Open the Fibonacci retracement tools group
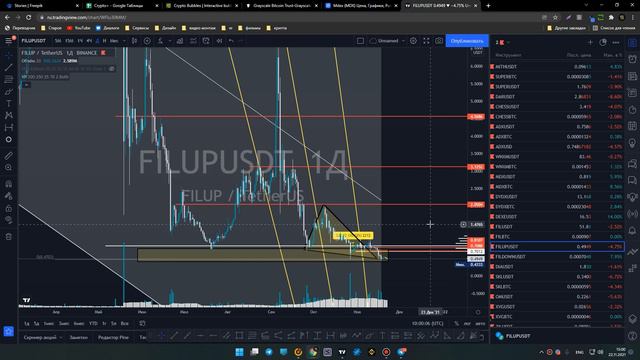This screenshot has height=360, width=640. [x=8, y=79]
